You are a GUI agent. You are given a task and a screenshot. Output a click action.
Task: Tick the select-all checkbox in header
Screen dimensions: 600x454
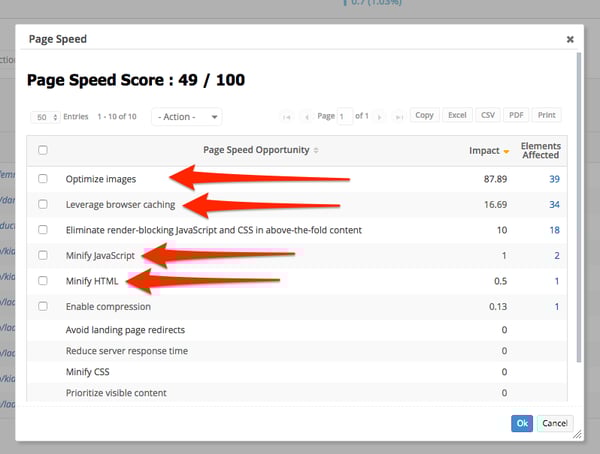(x=43, y=150)
